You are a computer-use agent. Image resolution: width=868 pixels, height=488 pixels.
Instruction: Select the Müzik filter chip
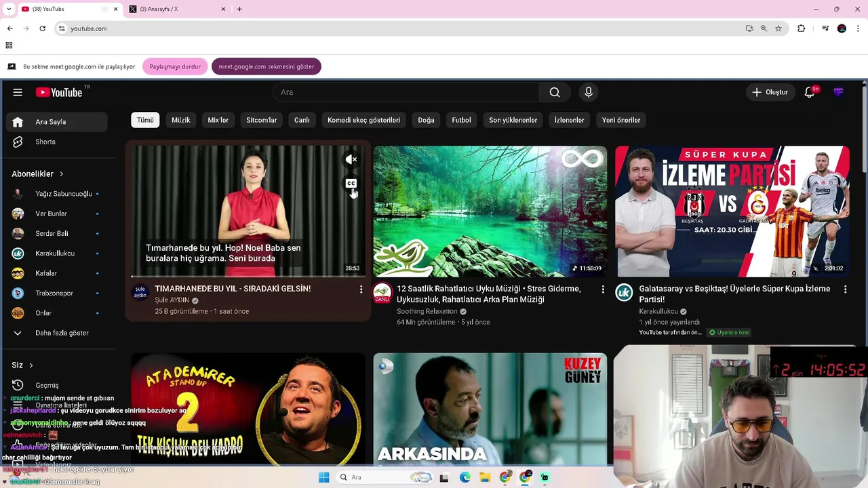(181, 120)
